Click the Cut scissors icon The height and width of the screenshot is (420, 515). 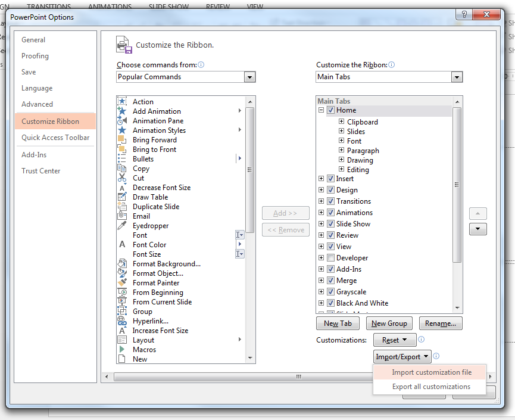pyautogui.click(x=122, y=178)
